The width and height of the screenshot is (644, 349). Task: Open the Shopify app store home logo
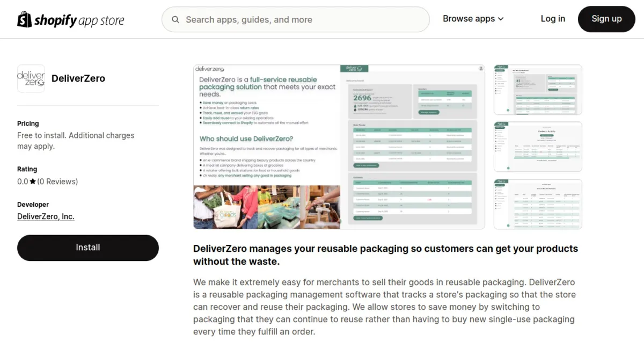[71, 20]
